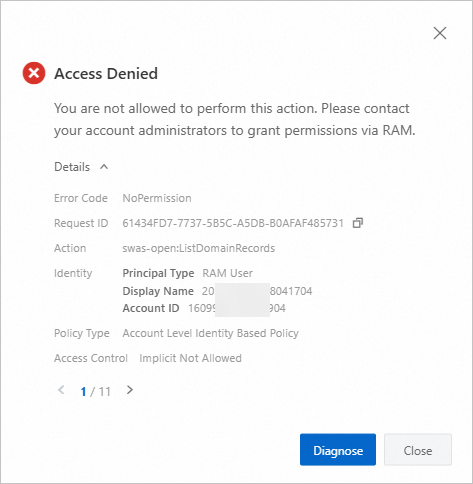This screenshot has width=473, height=484.
Task: Click the Principal Type label
Action: (x=158, y=273)
